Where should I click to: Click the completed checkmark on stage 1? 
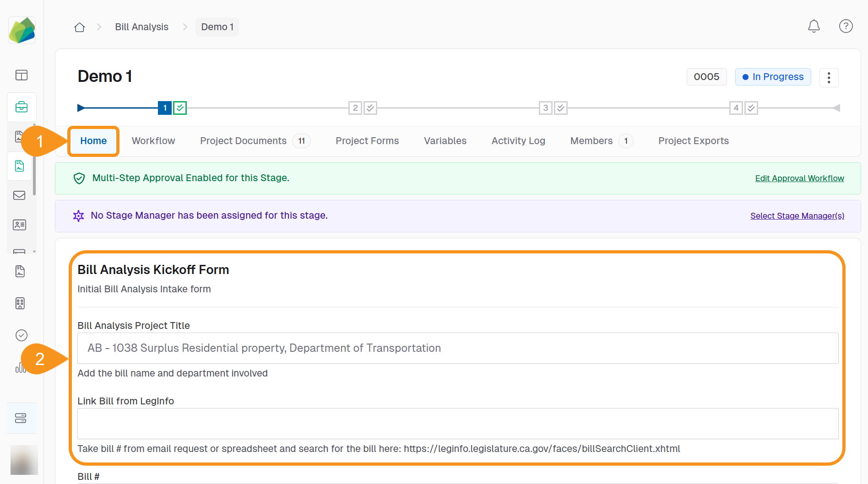coord(179,108)
